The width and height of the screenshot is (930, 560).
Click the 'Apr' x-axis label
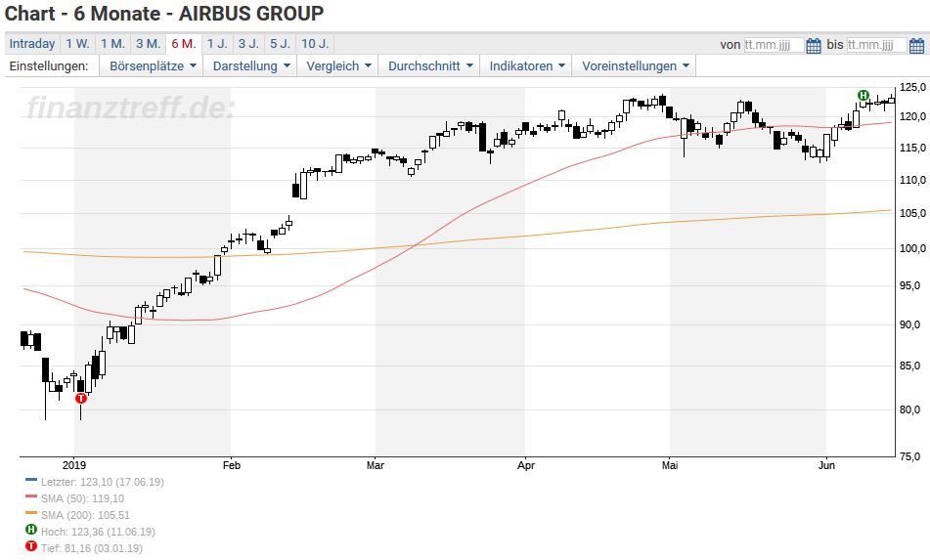coord(525,466)
